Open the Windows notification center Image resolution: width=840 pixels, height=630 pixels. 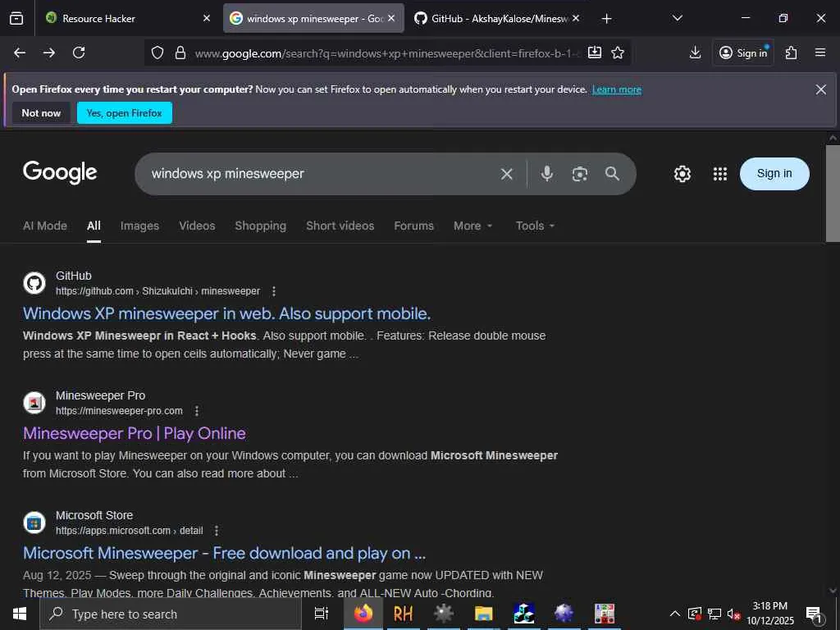point(815,614)
